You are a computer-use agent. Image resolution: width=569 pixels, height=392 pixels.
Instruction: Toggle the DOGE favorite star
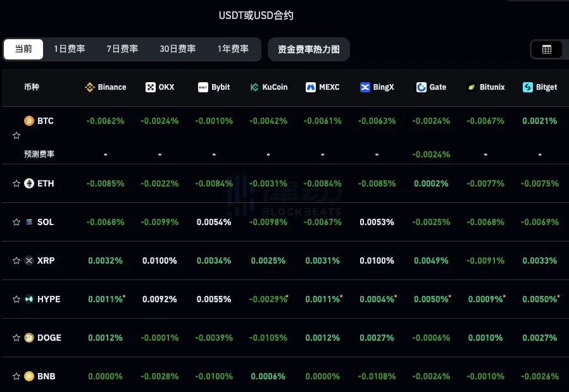tap(16, 338)
